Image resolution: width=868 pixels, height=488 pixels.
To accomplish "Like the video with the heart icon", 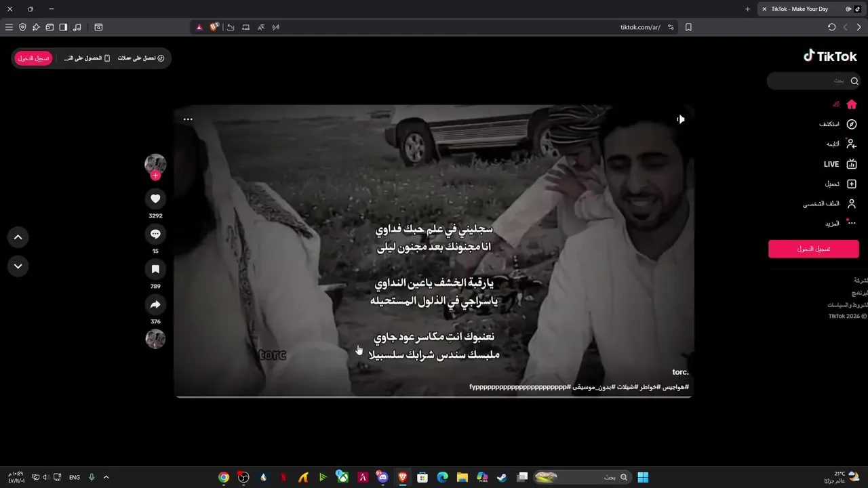I will tap(155, 199).
